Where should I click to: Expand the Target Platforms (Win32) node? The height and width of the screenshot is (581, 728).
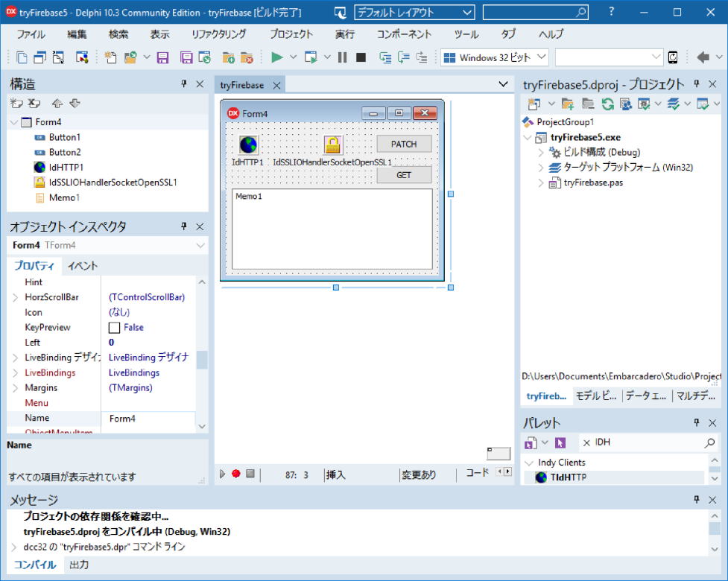coord(541,167)
